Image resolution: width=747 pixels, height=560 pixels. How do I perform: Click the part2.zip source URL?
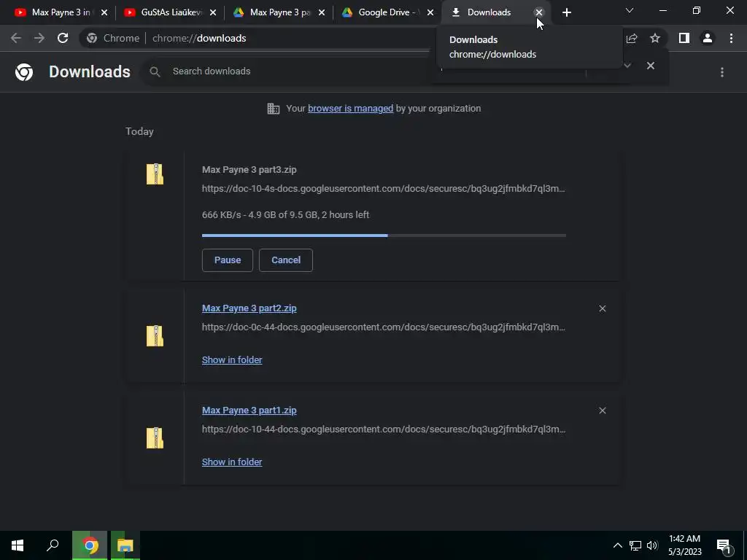click(x=384, y=327)
